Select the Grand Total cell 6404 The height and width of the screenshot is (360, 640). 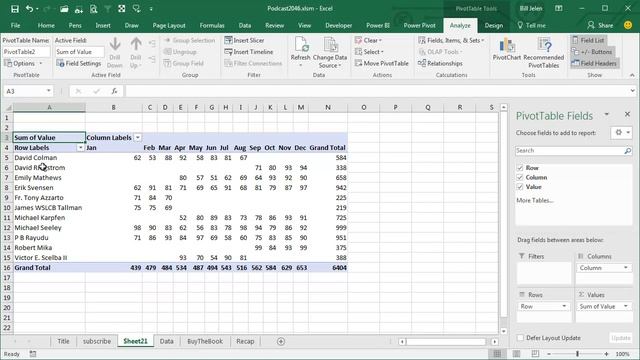[x=328, y=268]
